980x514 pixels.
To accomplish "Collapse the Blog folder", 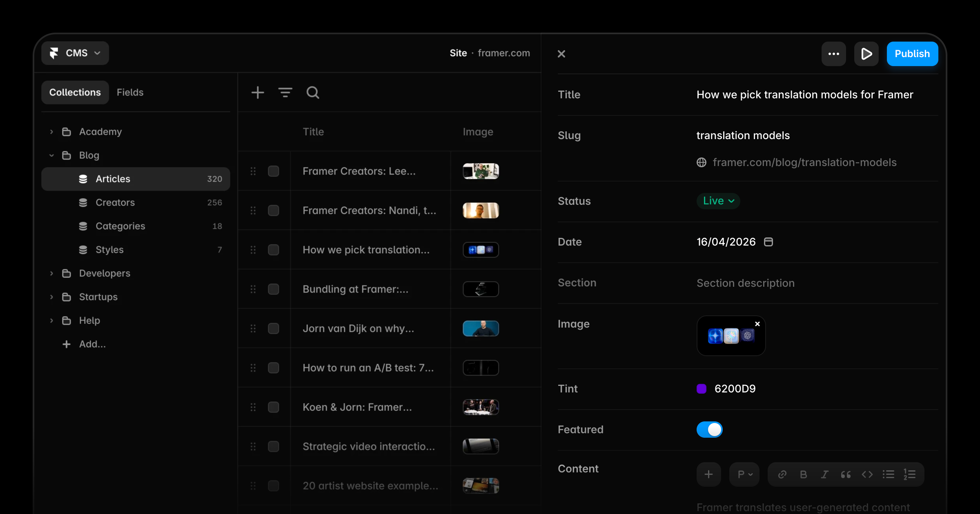I will (51, 155).
